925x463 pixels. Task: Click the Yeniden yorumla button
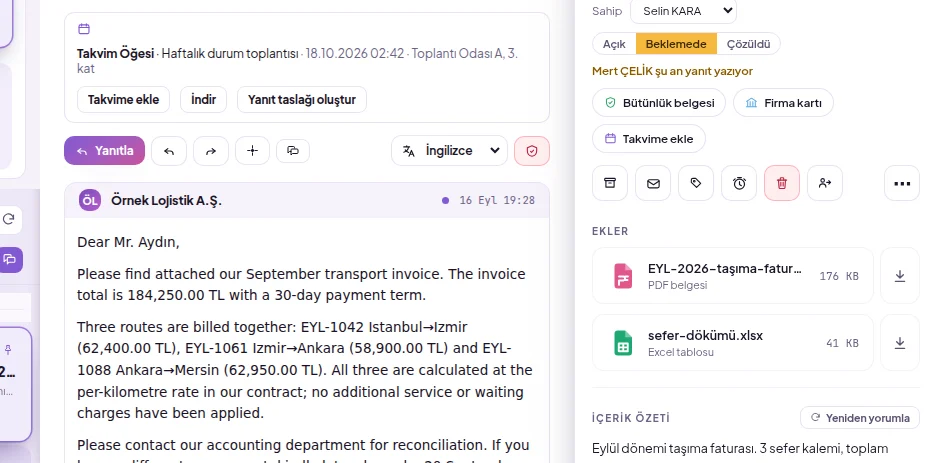pyautogui.click(x=860, y=418)
